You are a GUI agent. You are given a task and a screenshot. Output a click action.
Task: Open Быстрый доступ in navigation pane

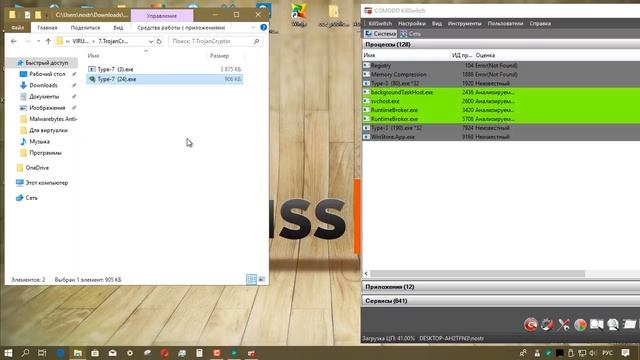click(x=47, y=63)
